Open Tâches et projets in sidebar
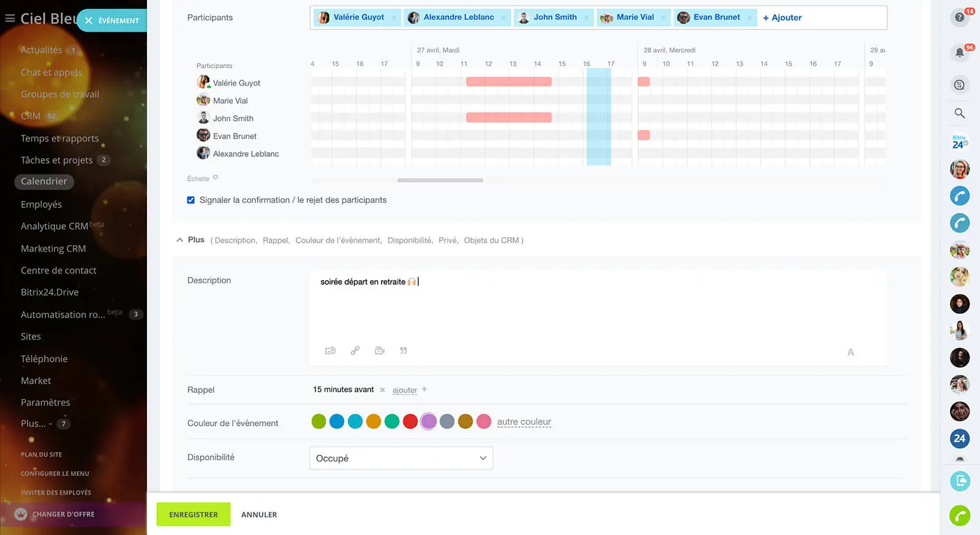The image size is (980, 535). tap(56, 160)
